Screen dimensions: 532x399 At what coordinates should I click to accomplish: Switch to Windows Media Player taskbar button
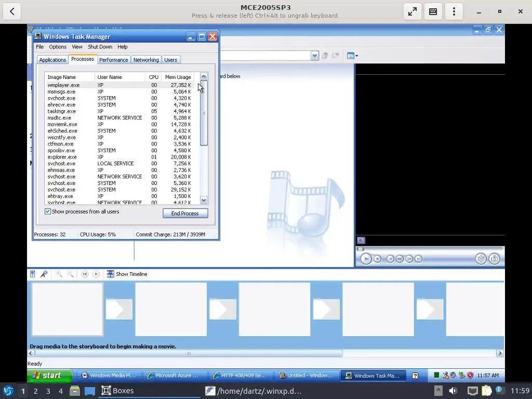(x=109, y=375)
